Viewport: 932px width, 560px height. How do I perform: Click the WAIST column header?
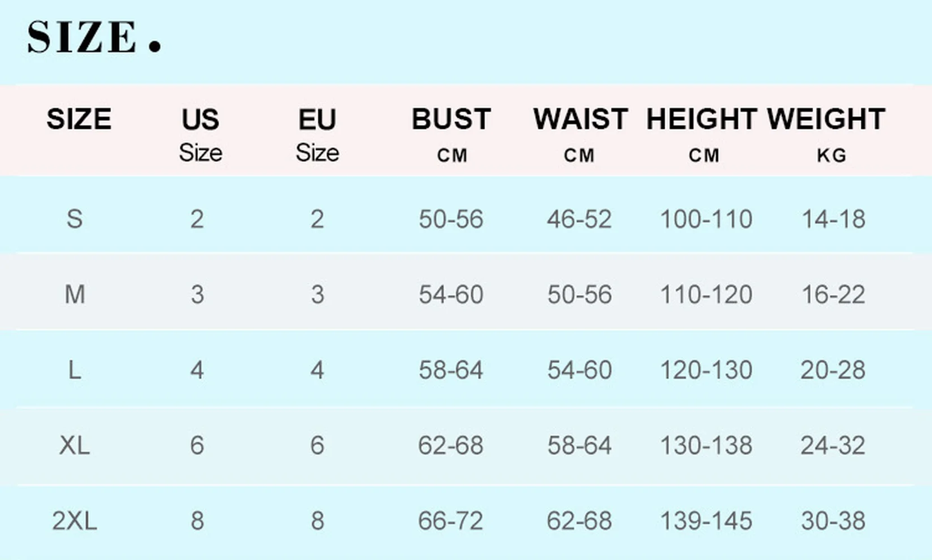coord(580,119)
